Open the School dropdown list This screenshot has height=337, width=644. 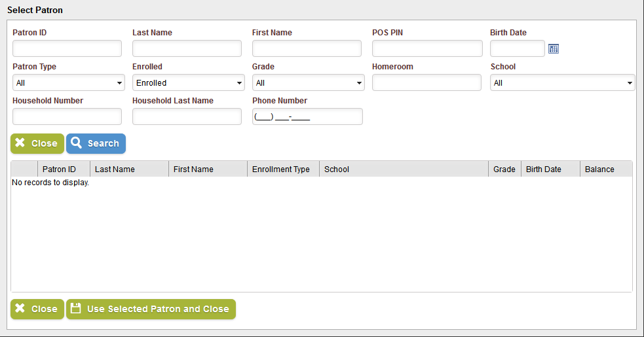point(562,82)
